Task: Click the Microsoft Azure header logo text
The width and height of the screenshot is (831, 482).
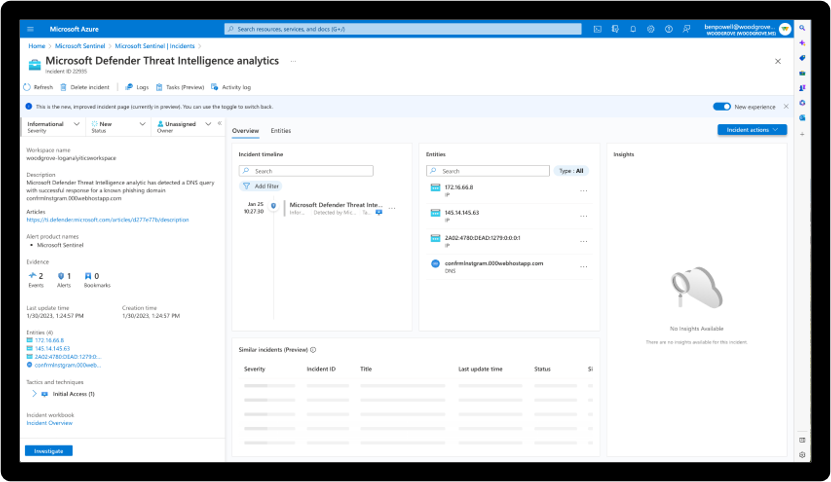Action: click(x=74, y=29)
